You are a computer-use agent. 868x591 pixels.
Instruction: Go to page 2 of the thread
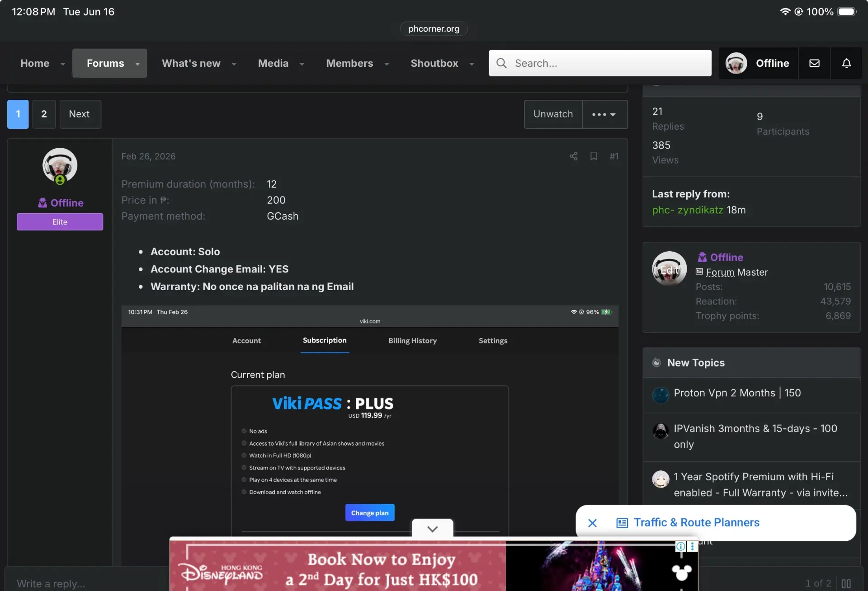[x=44, y=114]
